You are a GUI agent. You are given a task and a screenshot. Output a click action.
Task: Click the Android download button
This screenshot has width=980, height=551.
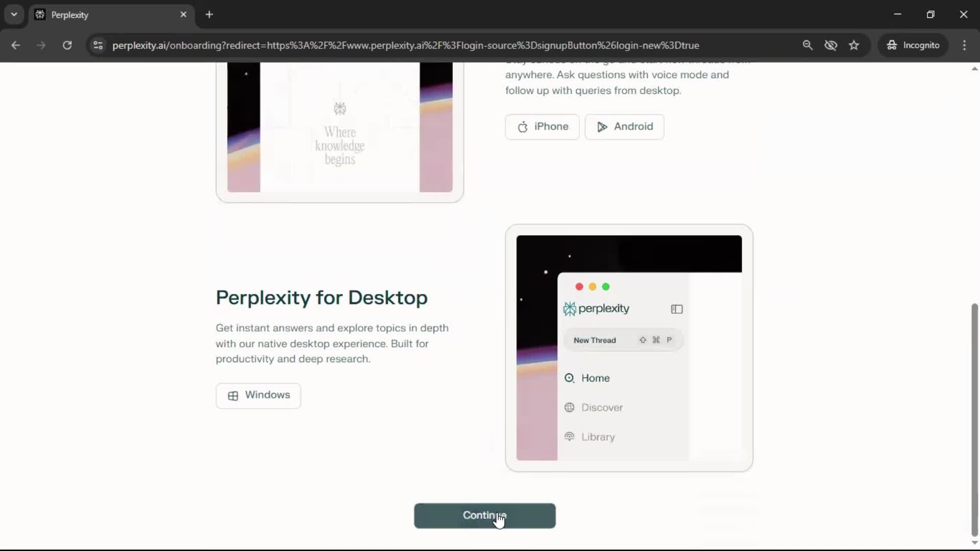click(x=624, y=127)
